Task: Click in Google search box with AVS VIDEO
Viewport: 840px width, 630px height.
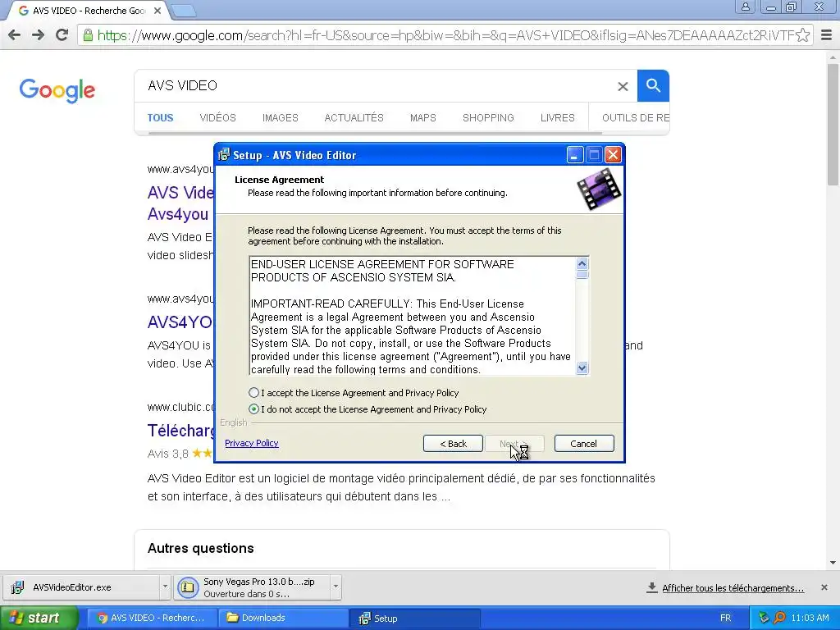Action: (x=375, y=85)
